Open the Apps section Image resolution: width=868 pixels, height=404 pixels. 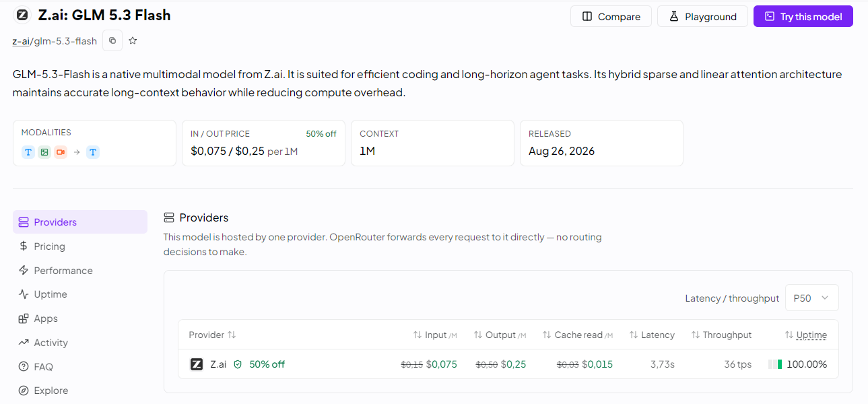click(x=80, y=318)
